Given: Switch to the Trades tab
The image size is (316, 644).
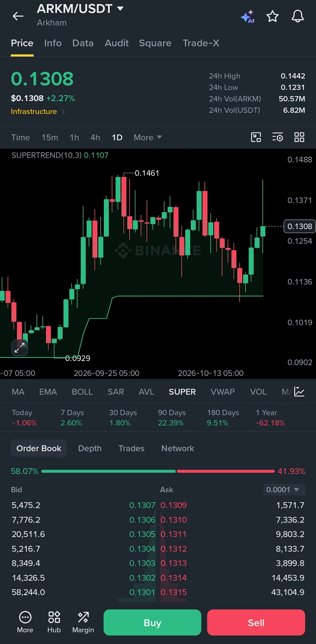Looking at the screenshot, I should 131,448.
